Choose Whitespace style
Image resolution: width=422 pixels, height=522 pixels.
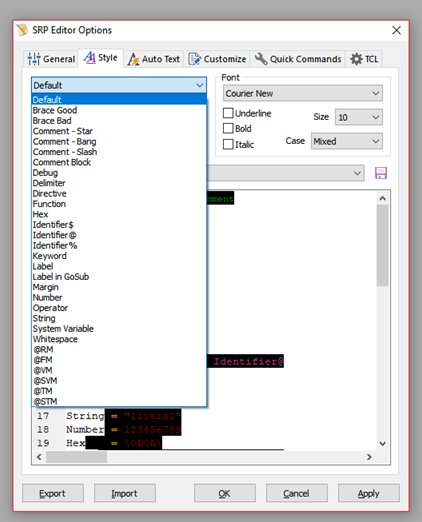click(119, 339)
